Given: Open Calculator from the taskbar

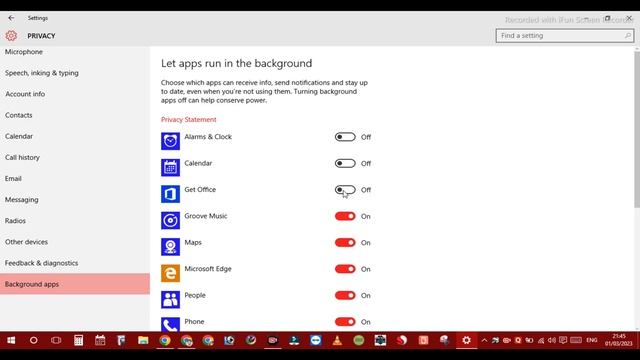Looking at the screenshot, I should point(78,340).
